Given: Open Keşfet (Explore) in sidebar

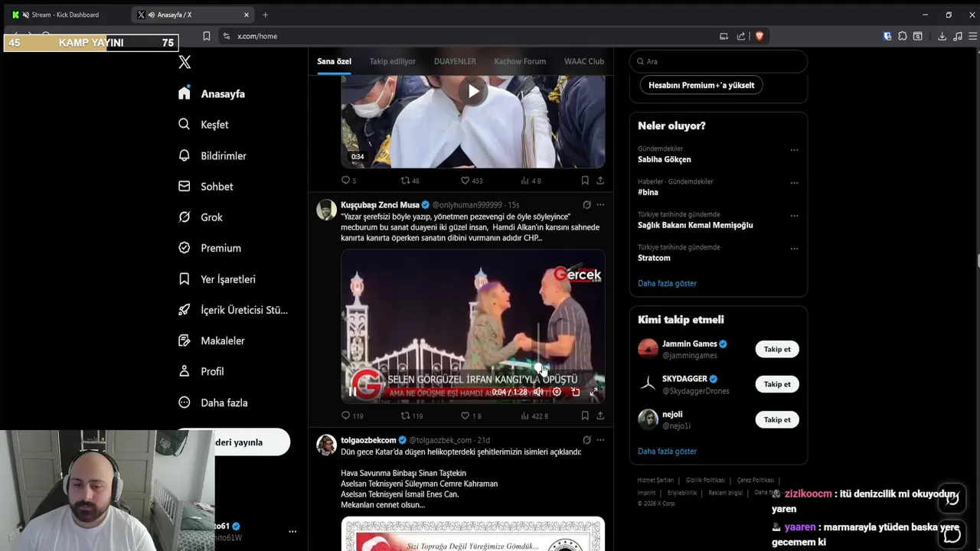Looking at the screenshot, I should pos(203,125).
